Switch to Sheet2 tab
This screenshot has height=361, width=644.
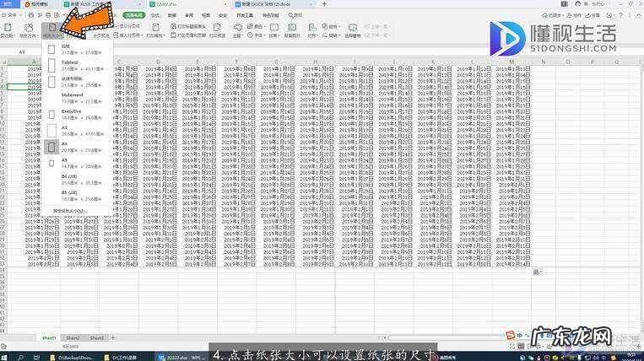[x=73, y=337]
